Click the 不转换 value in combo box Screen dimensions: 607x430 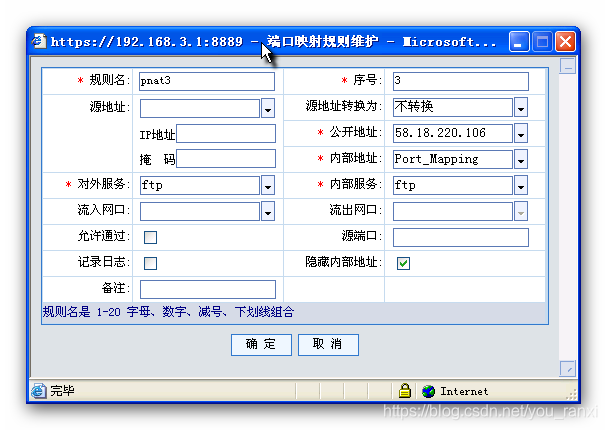click(414, 106)
